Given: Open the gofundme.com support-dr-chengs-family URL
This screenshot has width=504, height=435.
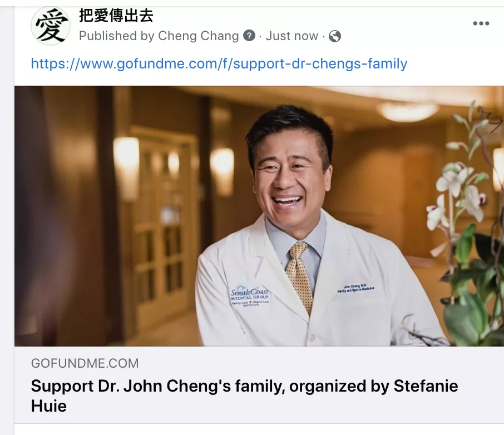Looking at the screenshot, I should coord(219,63).
